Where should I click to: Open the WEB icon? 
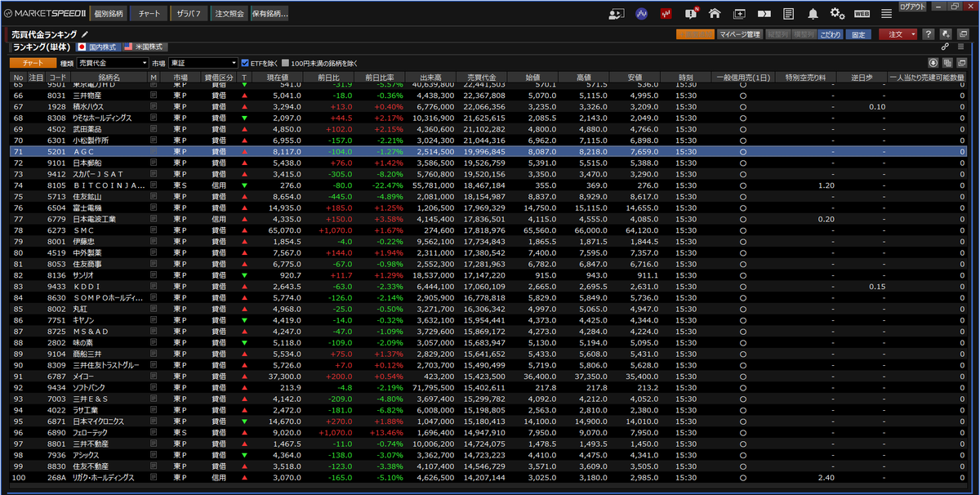pos(862,14)
